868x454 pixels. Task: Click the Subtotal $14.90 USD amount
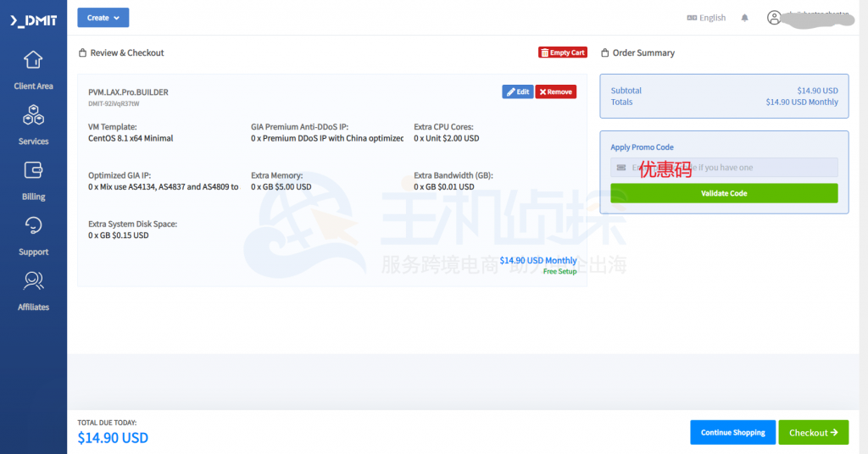(x=818, y=91)
